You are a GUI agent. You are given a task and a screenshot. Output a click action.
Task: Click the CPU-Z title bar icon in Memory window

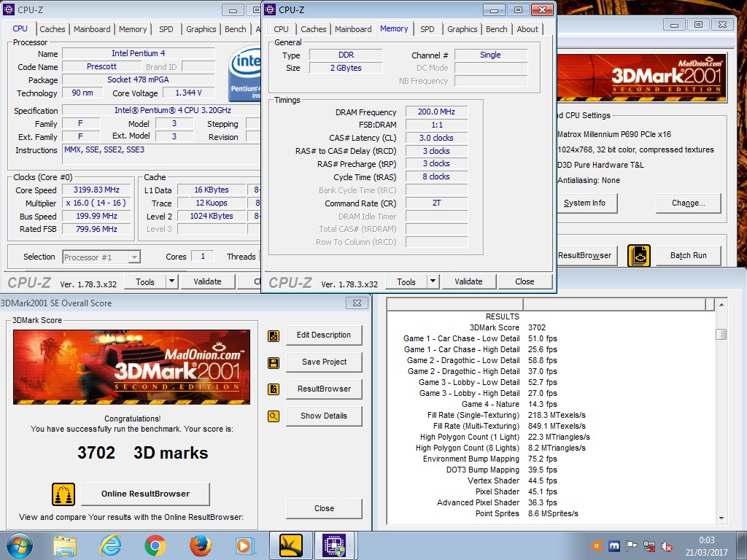point(270,9)
